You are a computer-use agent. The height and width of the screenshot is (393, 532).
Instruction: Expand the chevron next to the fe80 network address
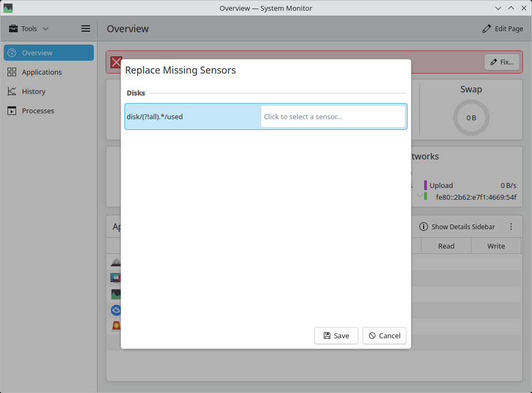[419, 196]
